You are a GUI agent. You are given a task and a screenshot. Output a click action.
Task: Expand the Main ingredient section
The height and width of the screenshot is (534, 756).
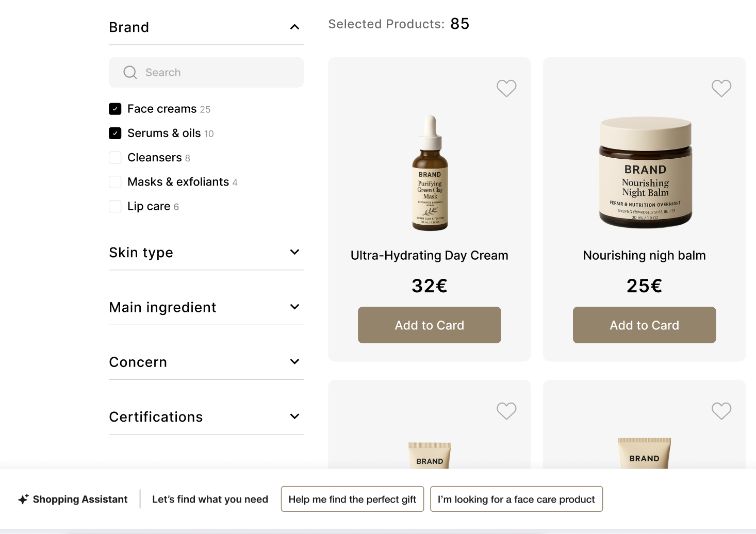coord(294,307)
